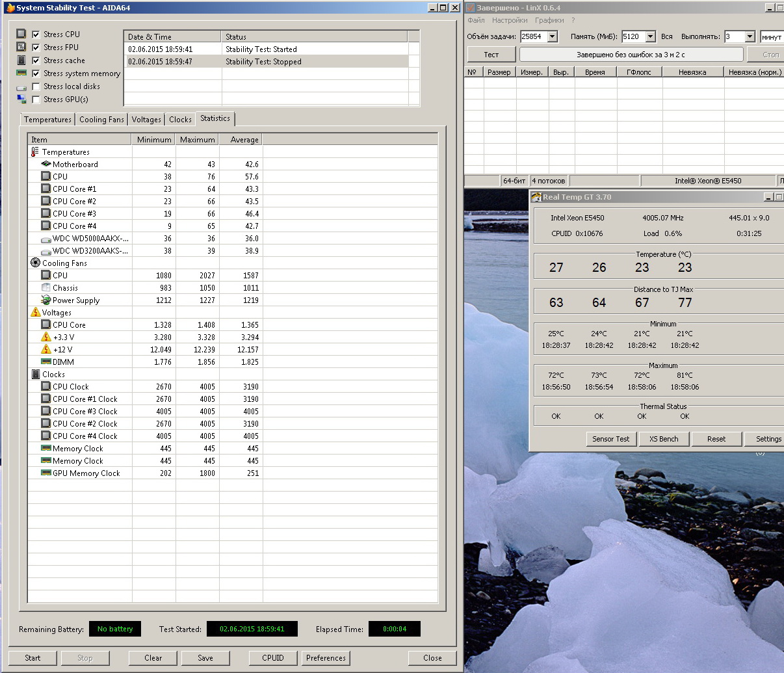Open the LinX memory size dropdown
The image size is (784, 673).
[x=651, y=36]
